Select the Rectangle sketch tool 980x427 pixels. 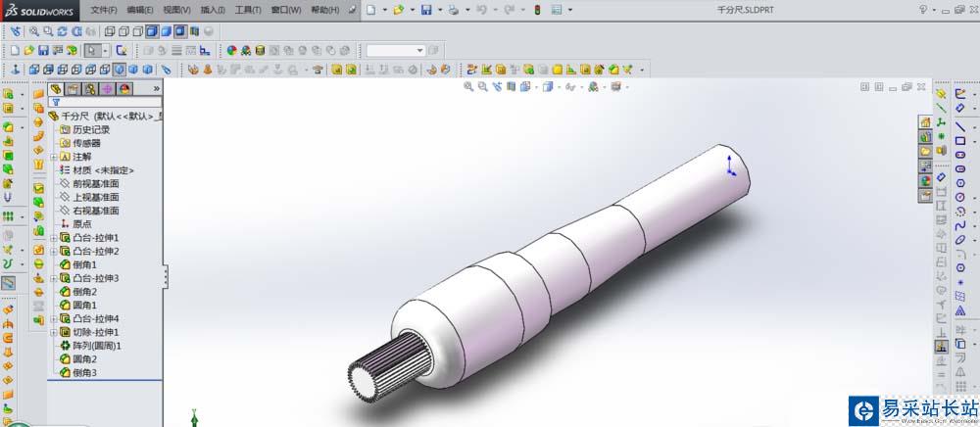(960, 140)
